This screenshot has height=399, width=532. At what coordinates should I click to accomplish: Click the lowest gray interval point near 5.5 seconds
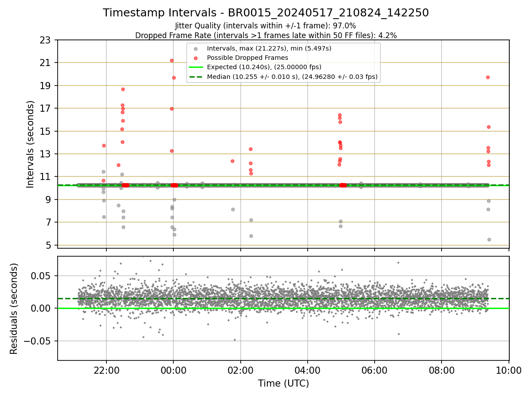coord(489,239)
